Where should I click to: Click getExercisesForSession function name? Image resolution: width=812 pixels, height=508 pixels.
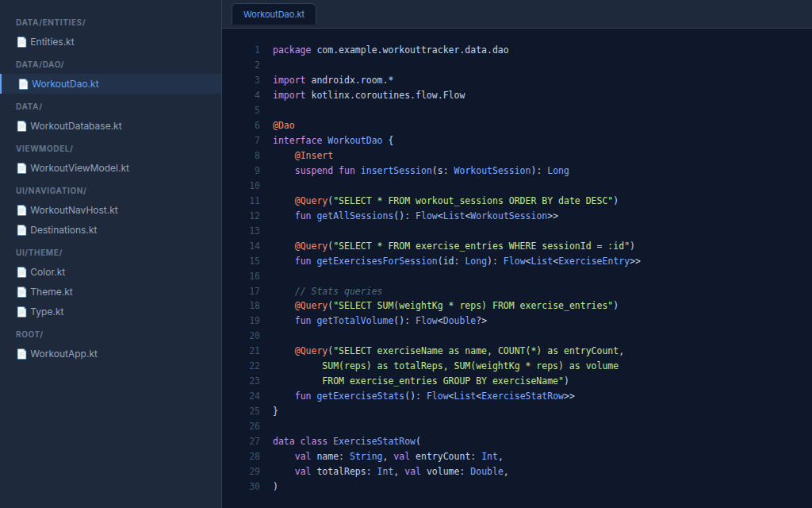[377, 260]
